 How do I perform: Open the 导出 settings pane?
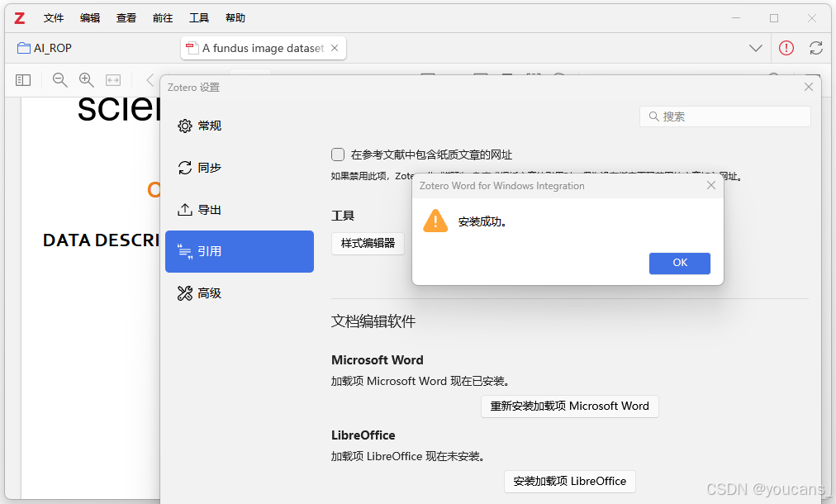[x=240, y=210]
